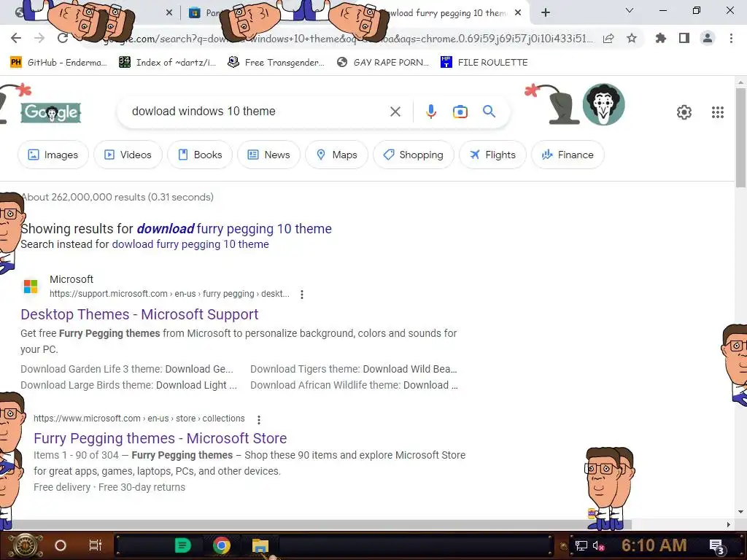Open the Google apps grid
The height and width of the screenshot is (560, 747).
(x=718, y=112)
